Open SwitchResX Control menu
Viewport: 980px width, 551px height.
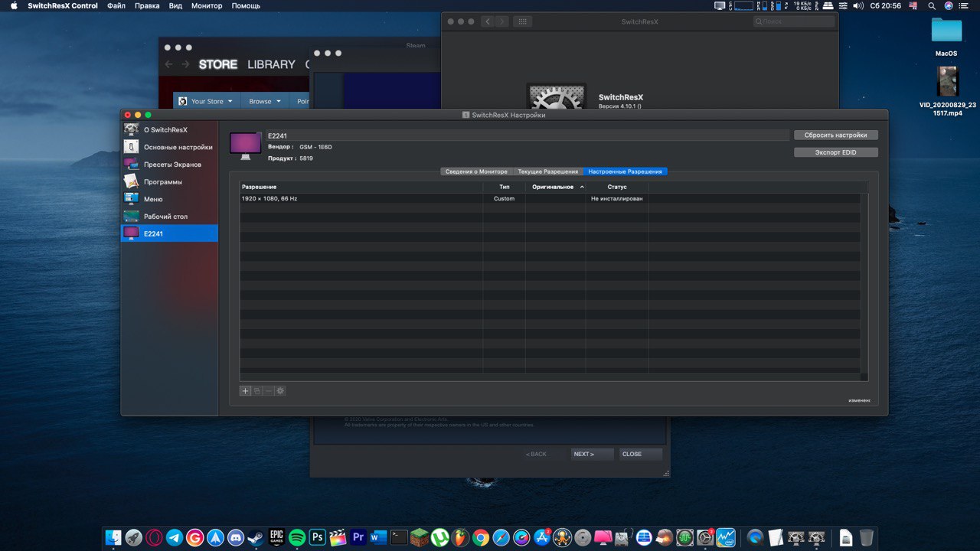pyautogui.click(x=63, y=5)
